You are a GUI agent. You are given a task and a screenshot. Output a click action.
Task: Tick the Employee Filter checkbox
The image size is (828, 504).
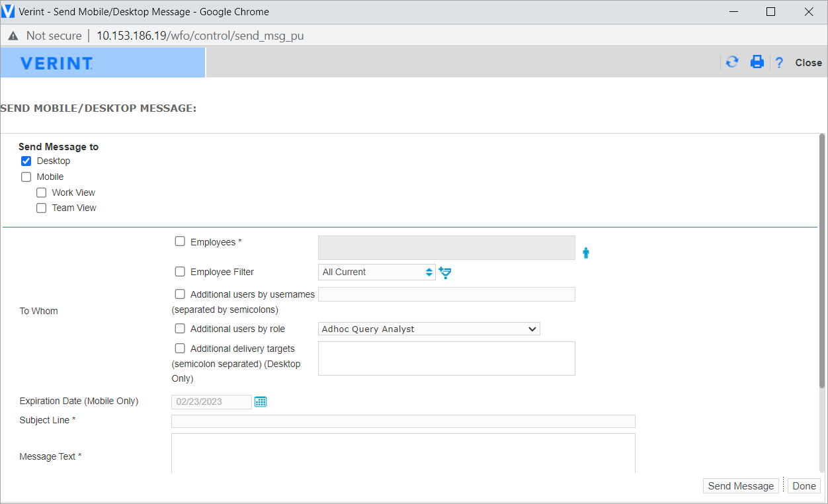[180, 271]
